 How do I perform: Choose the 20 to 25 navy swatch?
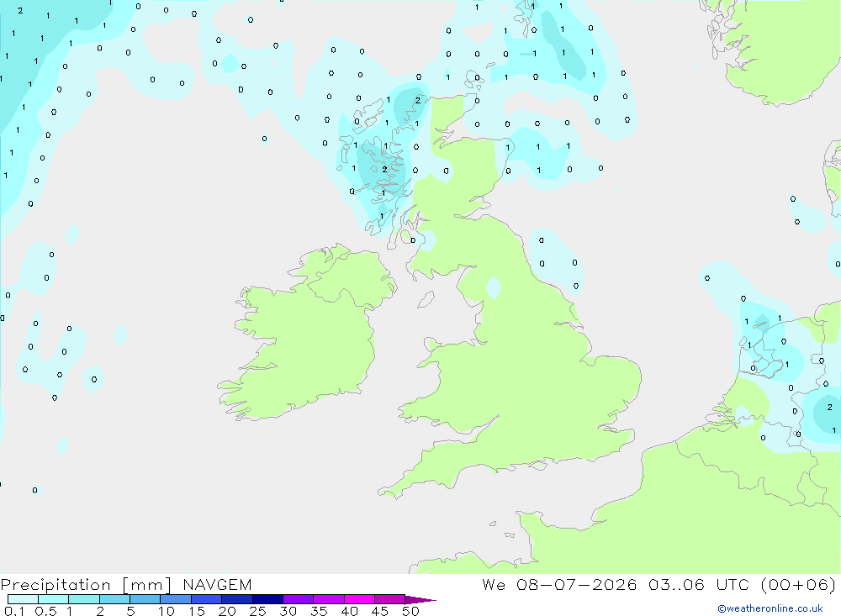(237, 599)
